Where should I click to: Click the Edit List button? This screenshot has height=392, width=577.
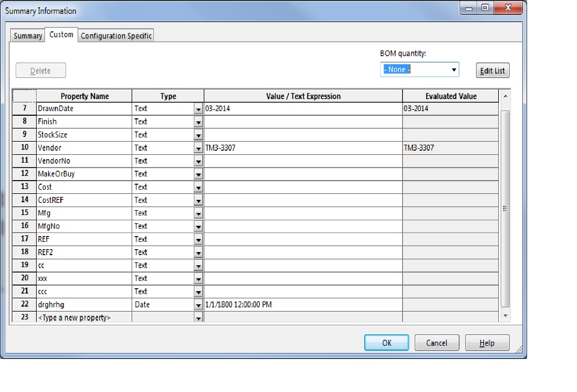[492, 71]
